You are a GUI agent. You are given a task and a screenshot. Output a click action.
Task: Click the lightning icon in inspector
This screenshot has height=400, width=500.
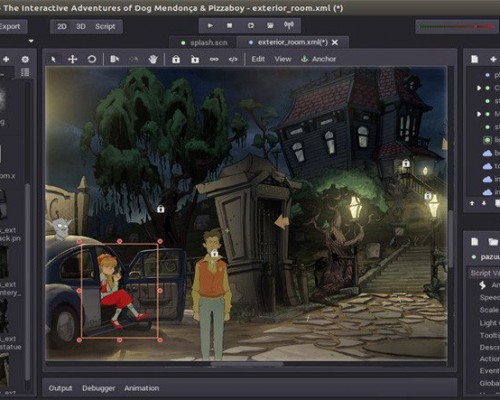click(482, 285)
